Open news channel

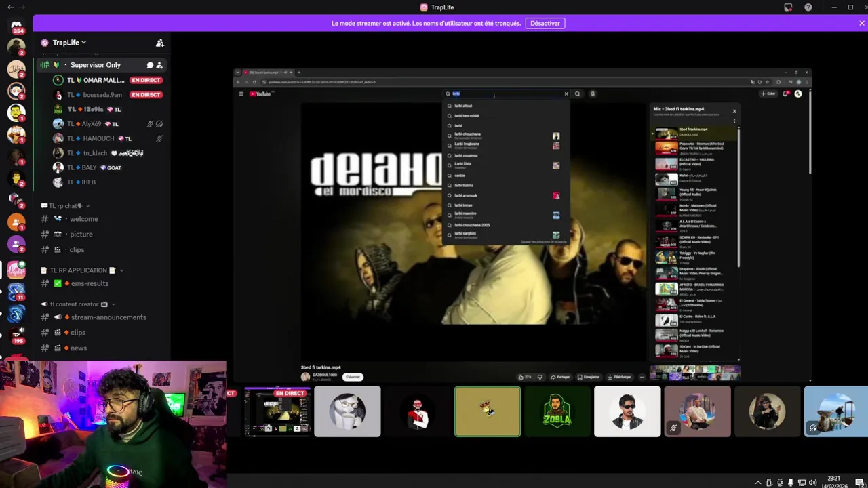[102, 348]
